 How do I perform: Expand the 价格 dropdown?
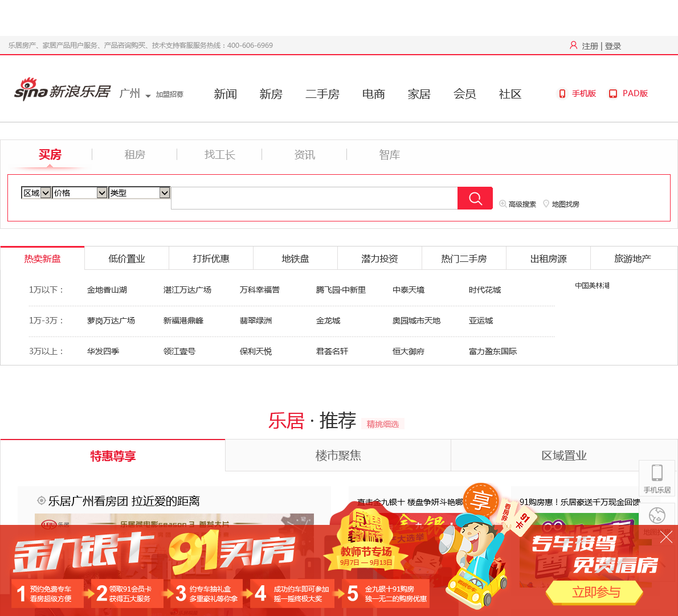tap(80, 192)
